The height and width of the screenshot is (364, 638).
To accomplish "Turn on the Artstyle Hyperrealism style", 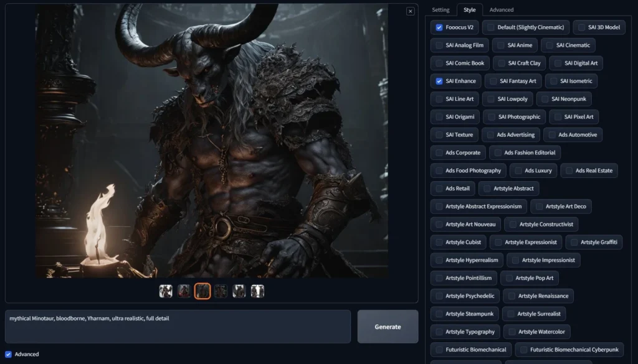I will tap(440, 260).
